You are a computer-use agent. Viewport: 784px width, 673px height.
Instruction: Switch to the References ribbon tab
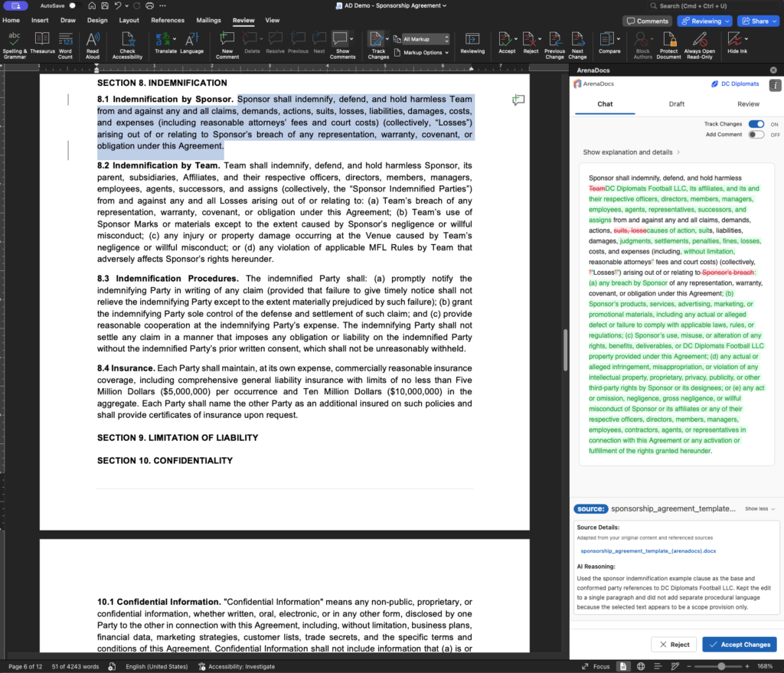pyautogui.click(x=168, y=20)
